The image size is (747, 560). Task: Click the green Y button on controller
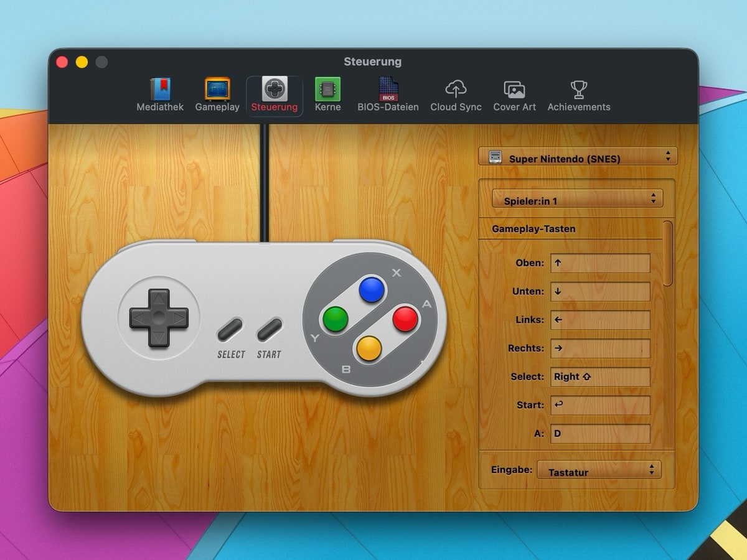[336, 319]
